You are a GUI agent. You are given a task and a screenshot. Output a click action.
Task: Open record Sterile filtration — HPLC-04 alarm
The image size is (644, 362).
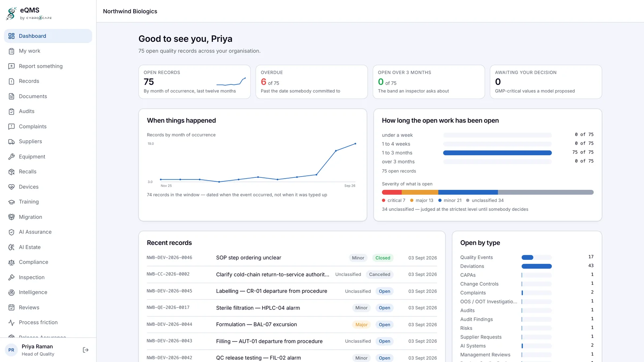(292, 308)
